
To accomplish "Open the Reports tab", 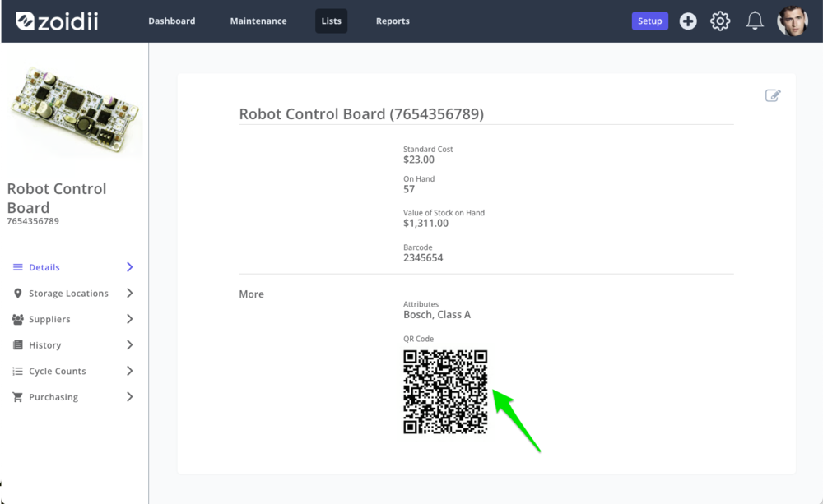I will 393,21.
